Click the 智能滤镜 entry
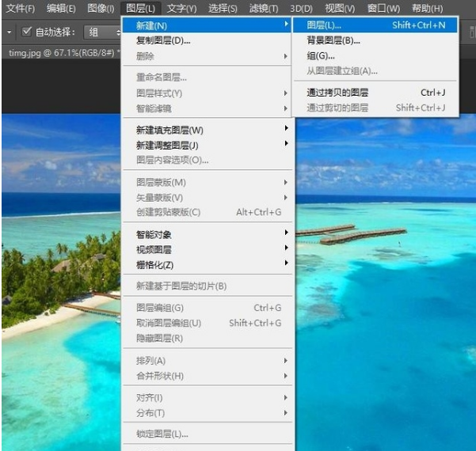Viewport: 476px width, 451px height. coord(207,108)
